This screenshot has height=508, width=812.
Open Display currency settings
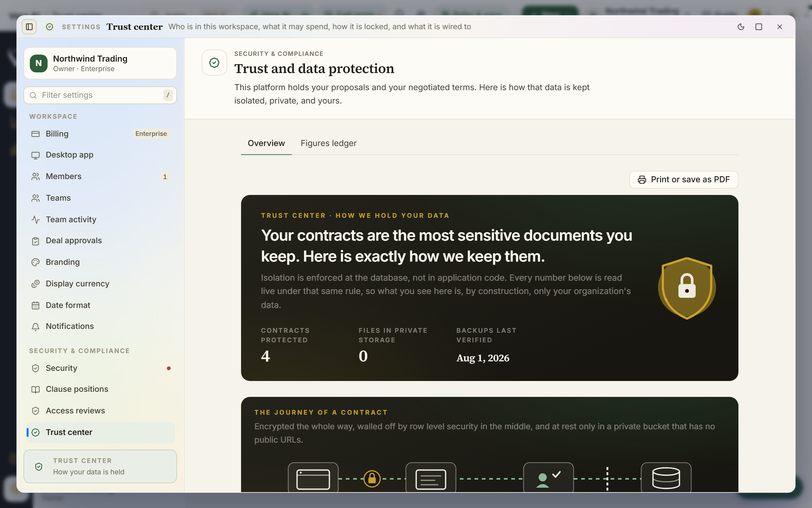pos(100,284)
